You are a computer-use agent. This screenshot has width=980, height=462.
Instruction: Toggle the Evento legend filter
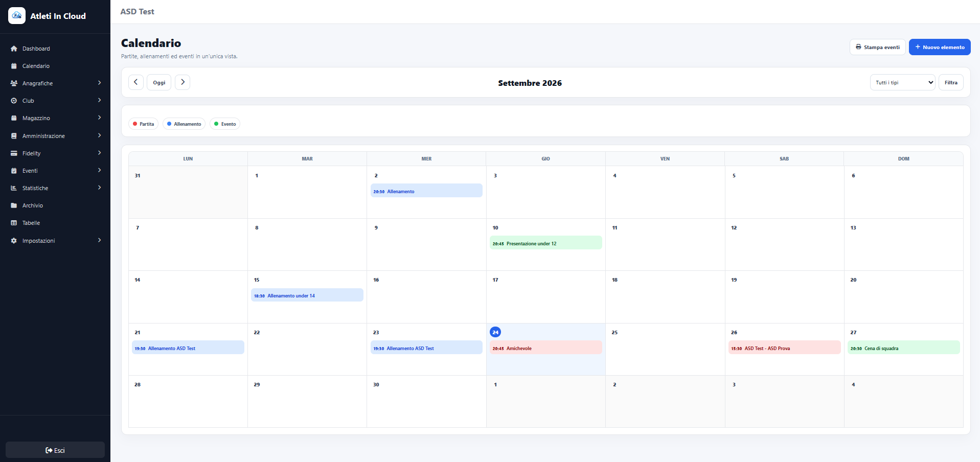click(x=225, y=124)
